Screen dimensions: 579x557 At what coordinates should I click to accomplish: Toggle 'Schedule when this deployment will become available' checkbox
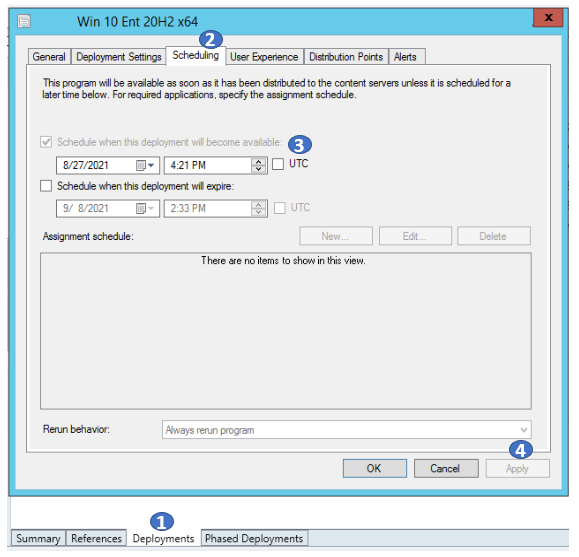click(46, 142)
